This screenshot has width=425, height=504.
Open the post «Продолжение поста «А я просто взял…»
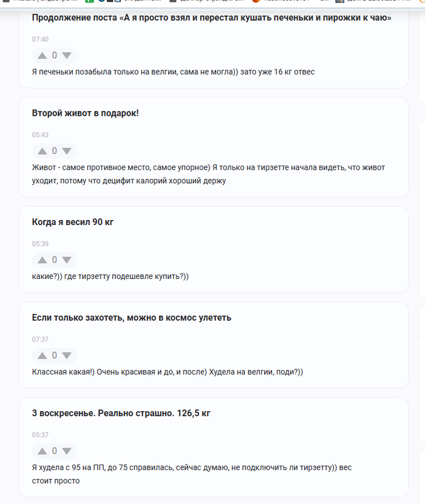point(211,18)
